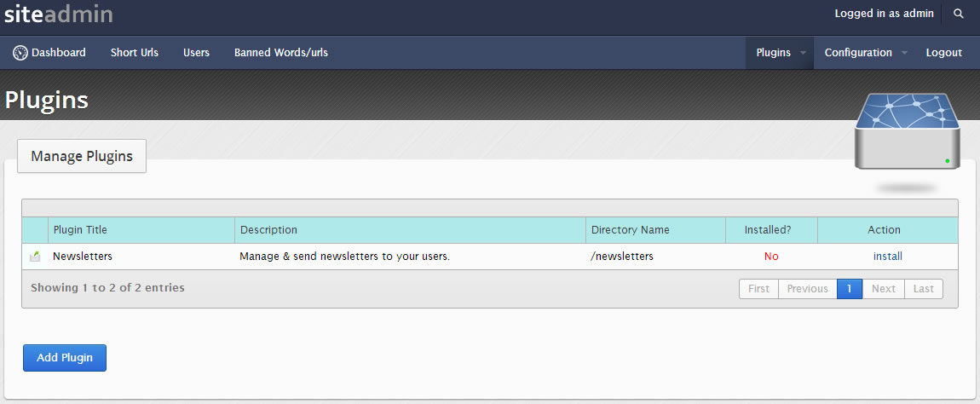Click the Next page button
This screenshot has height=404, width=980.
coord(883,289)
